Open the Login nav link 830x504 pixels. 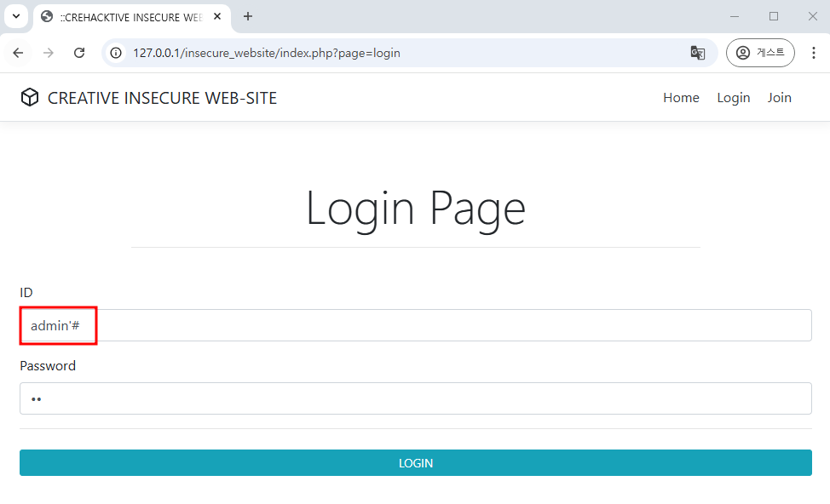tap(733, 98)
